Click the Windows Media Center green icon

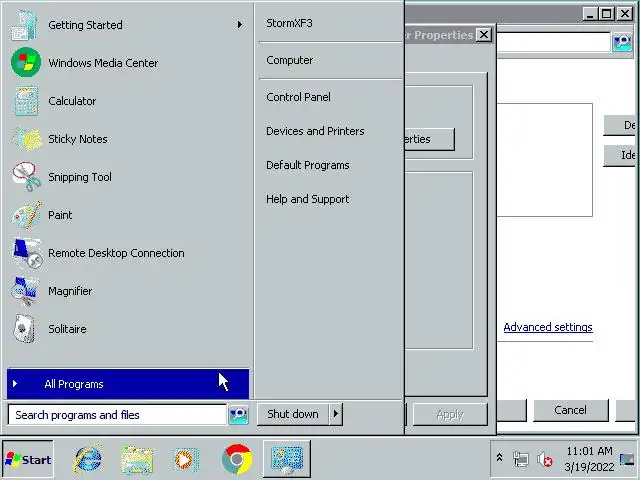(26, 63)
